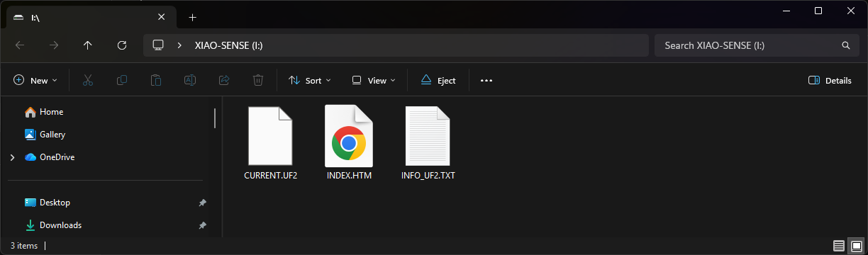Open the View layout dropdown
Image resolution: width=868 pixels, height=255 pixels.
coord(374,80)
